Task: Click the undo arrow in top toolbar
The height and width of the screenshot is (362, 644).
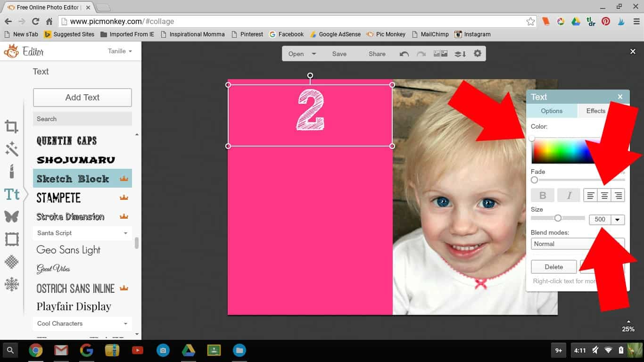Action: 404,54
